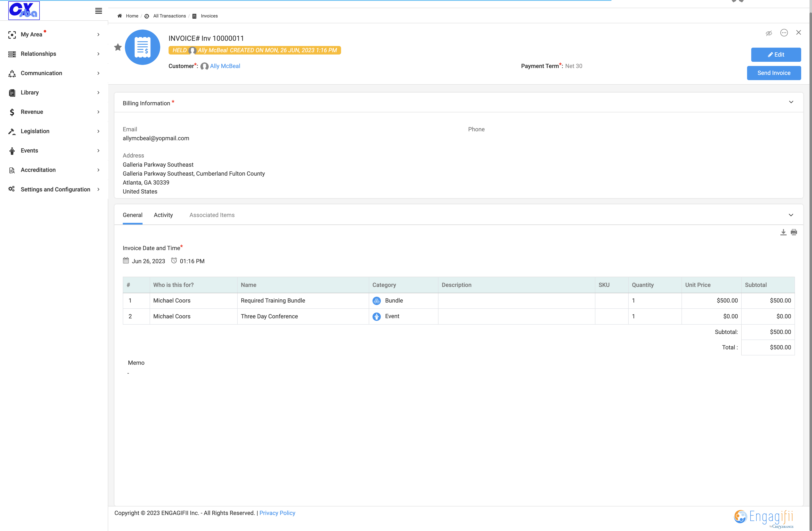Click the allymcbeal@yopmail.com email text
This screenshot has height=531, width=812.
[156, 138]
